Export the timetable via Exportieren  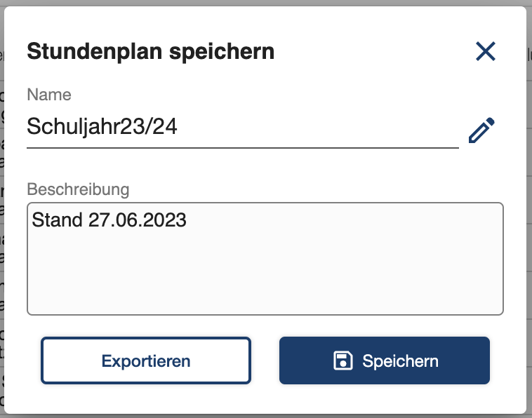click(x=146, y=360)
